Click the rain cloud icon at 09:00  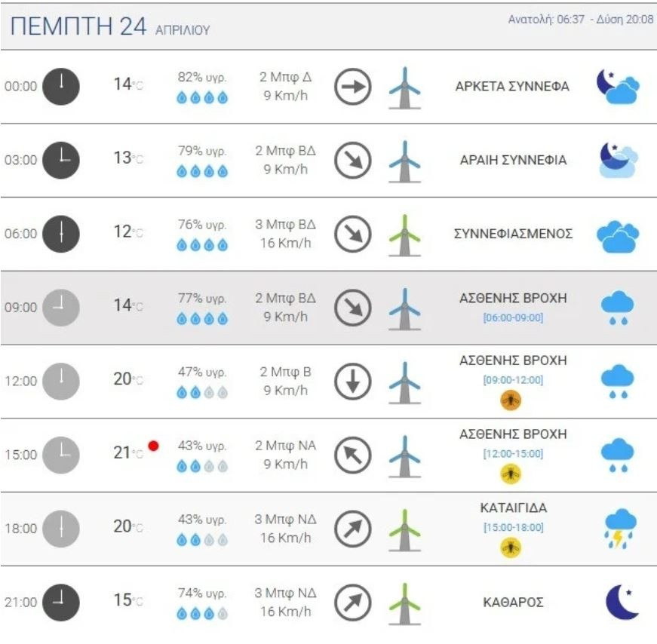click(617, 308)
